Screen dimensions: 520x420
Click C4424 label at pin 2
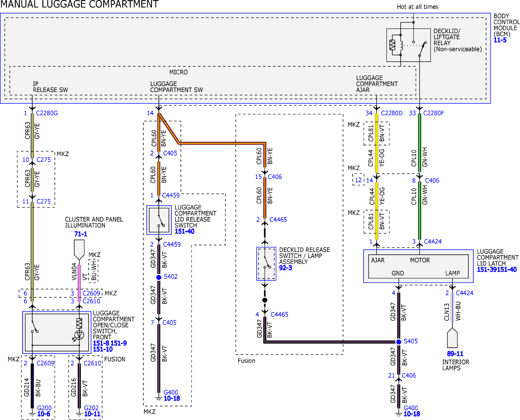(x=465, y=293)
